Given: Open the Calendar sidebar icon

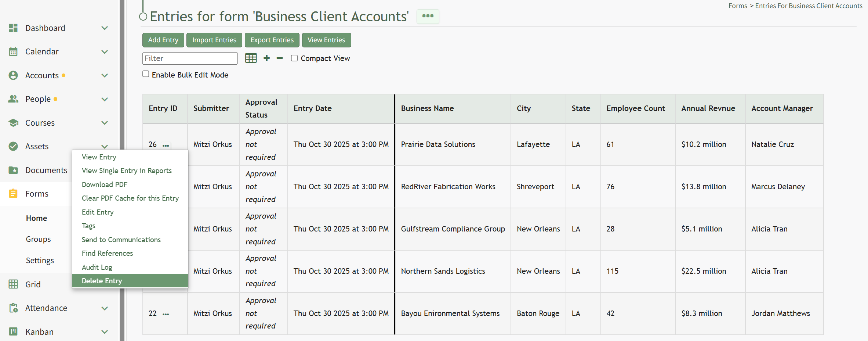Looking at the screenshot, I should click(13, 51).
